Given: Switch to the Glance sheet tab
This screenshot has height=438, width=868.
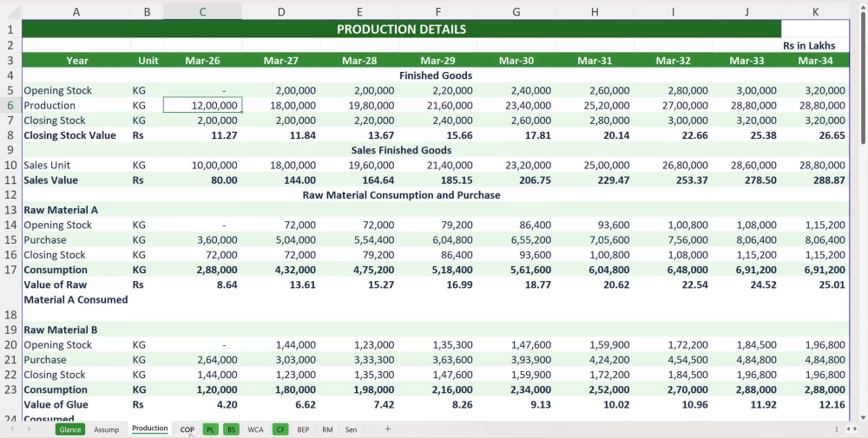Looking at the screenshot, I should [69, 429].
